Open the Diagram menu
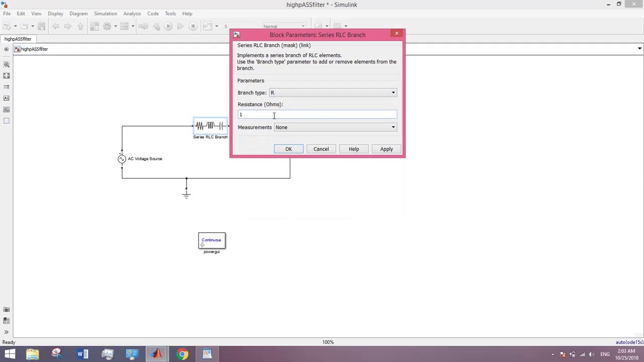Screen dimensions: 644x362 click(x=78, y=14)
